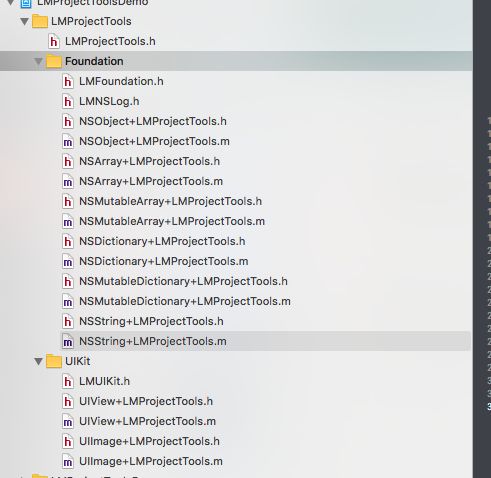
Task: Select UIView+LMProjectTools.h file name
Action: 146,401
